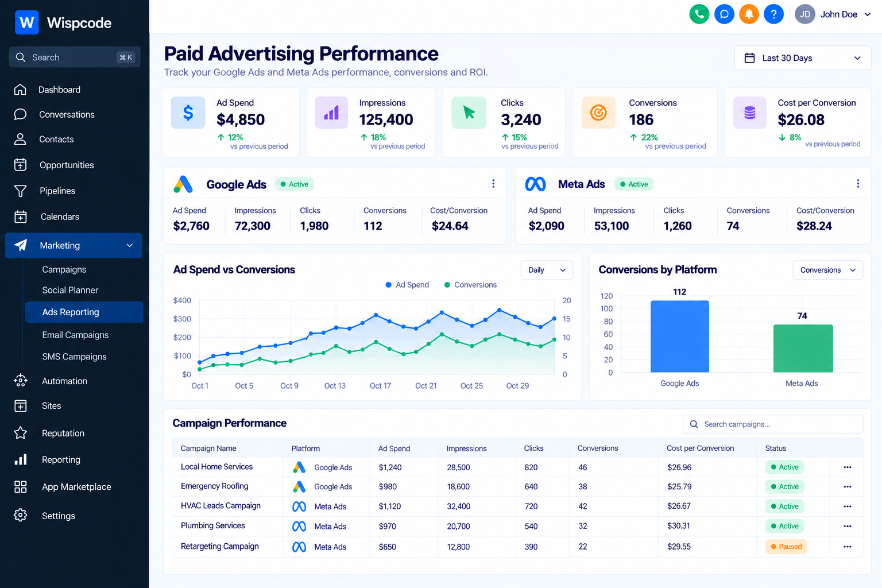The image size is (882, 588).
Task: Click the Wispcode W logo
Action: [x=26, y=22]
